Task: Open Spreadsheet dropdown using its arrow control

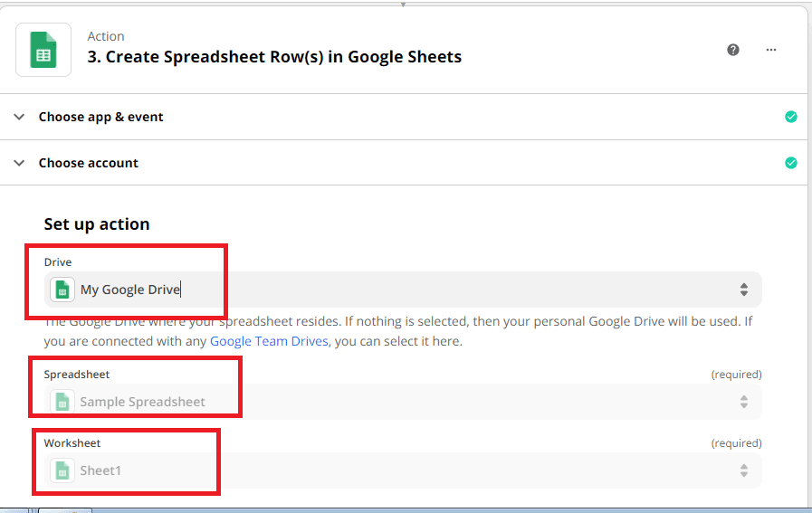Action: click(743, 402)
